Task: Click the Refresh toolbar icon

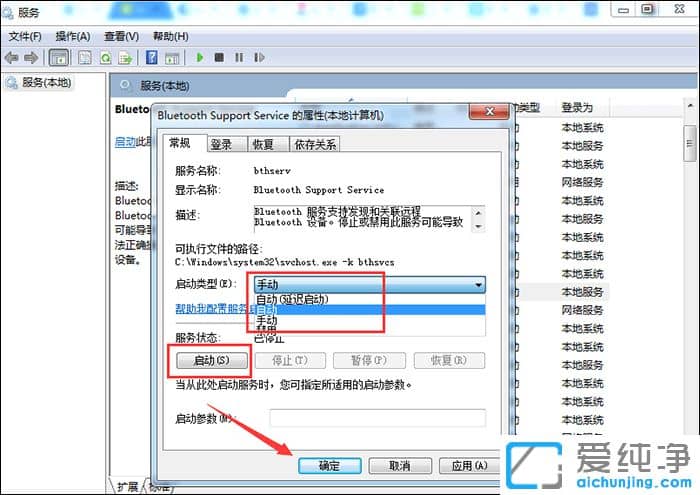Action: (x=106, y=58)
